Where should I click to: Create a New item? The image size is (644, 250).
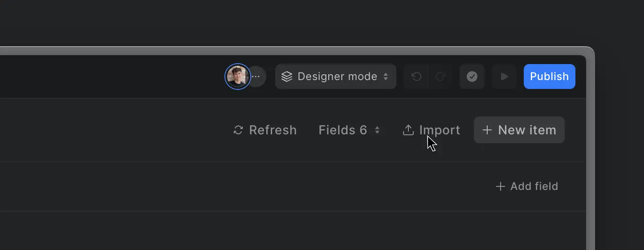click(519, 130)
